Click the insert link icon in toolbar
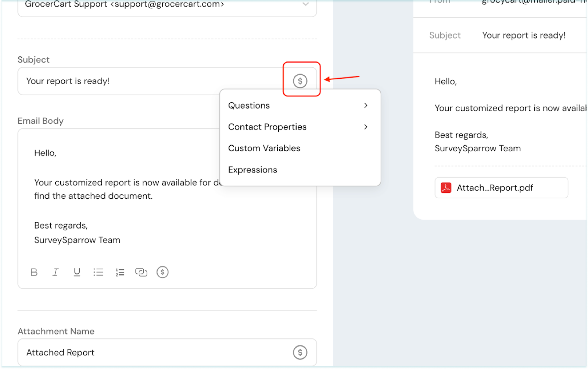This screenshot has height=369, width=588. pos(141,272)
